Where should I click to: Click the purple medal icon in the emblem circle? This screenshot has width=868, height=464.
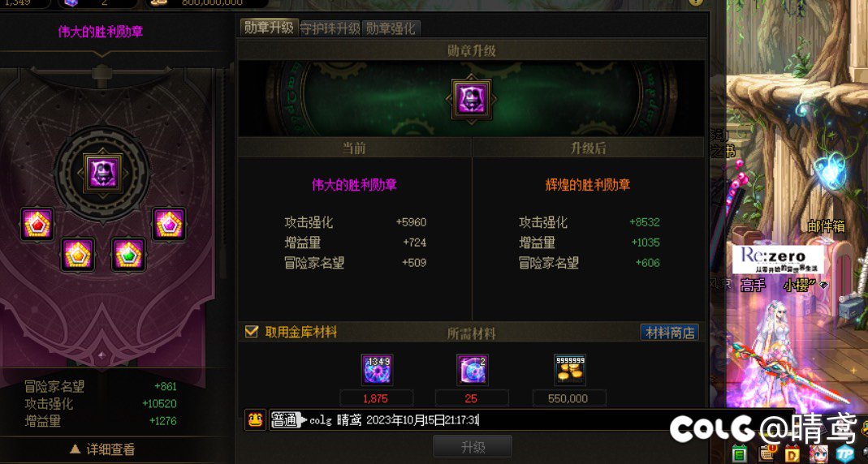pyautogui.click(x=102, y=173)
